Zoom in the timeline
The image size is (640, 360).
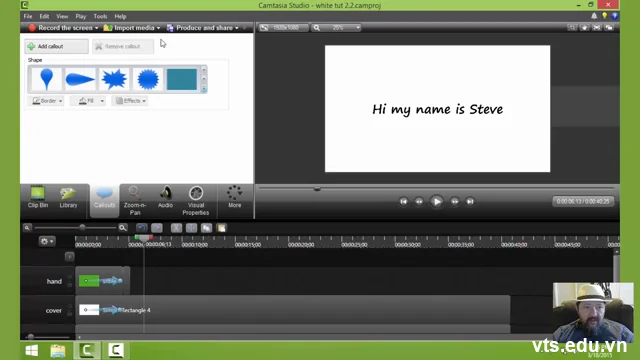(x=122, y=227)
